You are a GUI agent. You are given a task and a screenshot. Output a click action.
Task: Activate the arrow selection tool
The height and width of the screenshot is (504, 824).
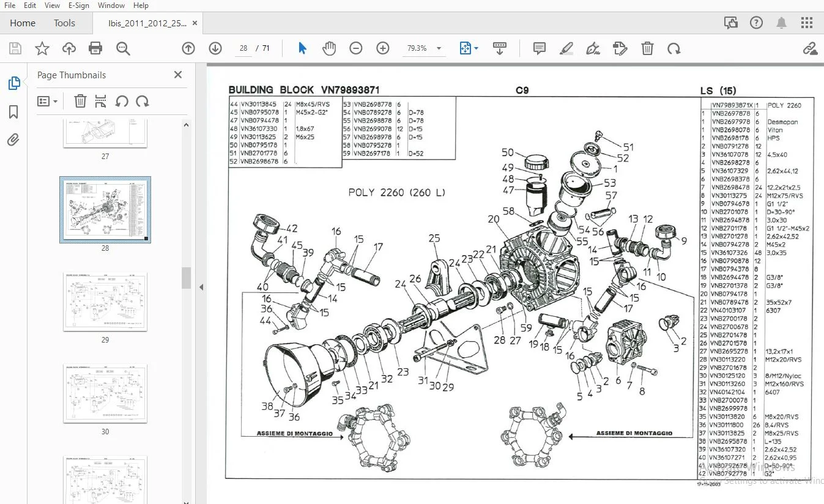coord(302,48)
